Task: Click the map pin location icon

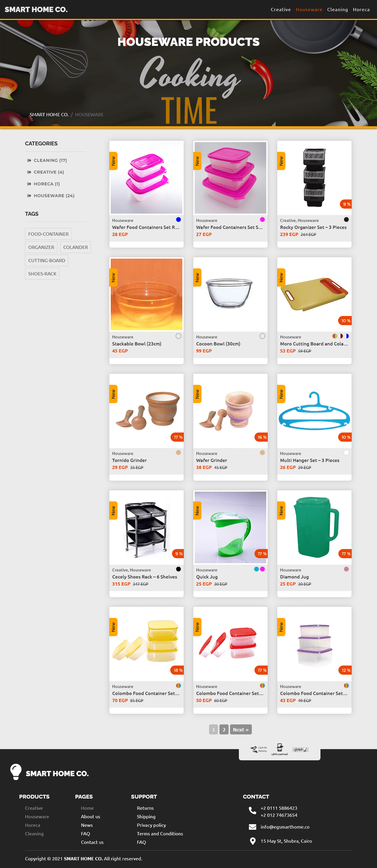Action: click(x=253, y=841)
